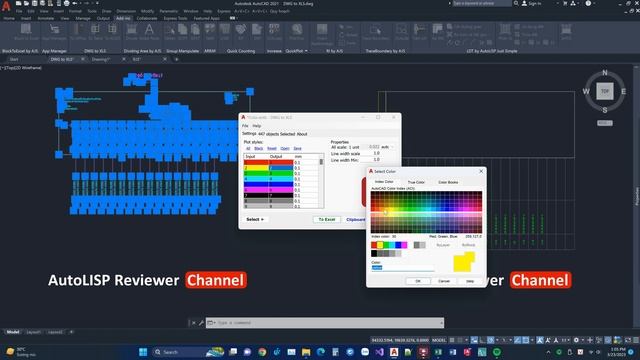Click the keyword search box in title bar
Screen dimensions: 640x360
pyautogui.click(x=482, y=3)
